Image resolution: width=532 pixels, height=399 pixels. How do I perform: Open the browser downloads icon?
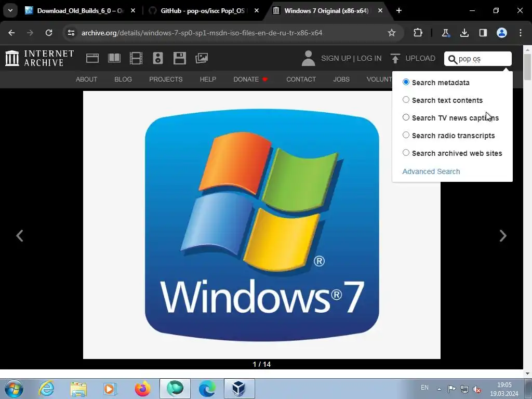(464, 33)
